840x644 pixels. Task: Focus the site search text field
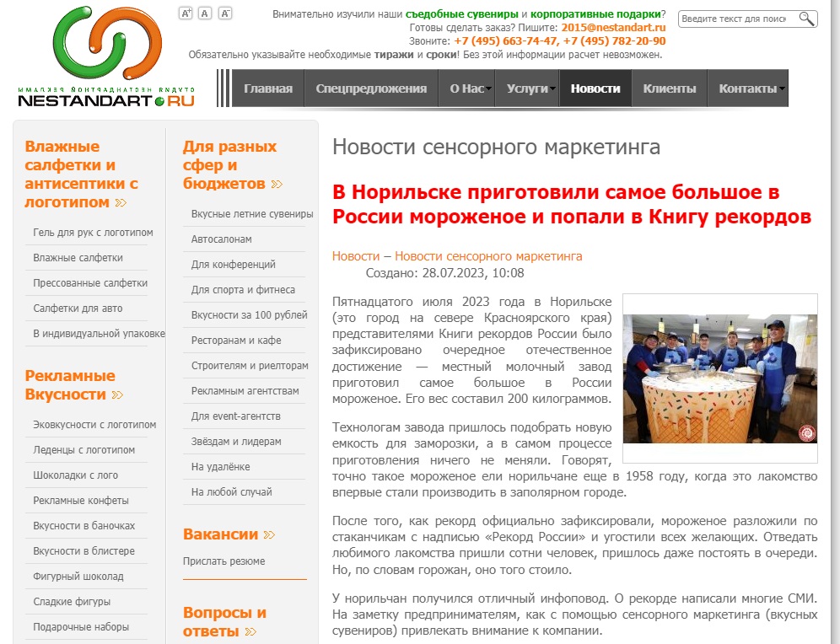[737, 19]
